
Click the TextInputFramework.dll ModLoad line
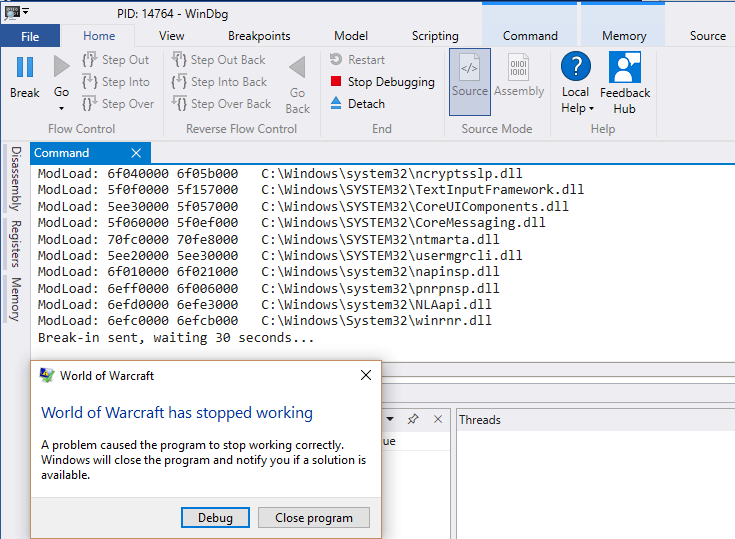coord(311,189)
